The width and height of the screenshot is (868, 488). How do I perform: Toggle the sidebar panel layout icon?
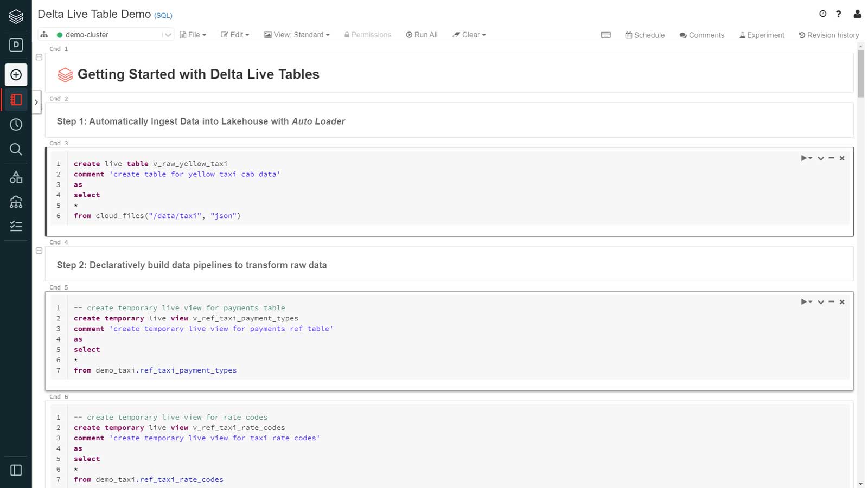click(16, 470)
